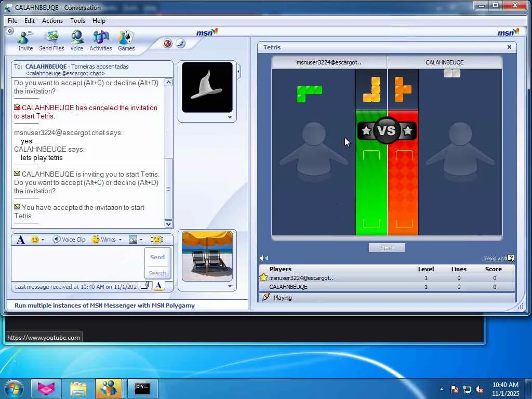532x399 pixels.
Task: Open my display picture options arrow
Action: [x=230, y=286]
